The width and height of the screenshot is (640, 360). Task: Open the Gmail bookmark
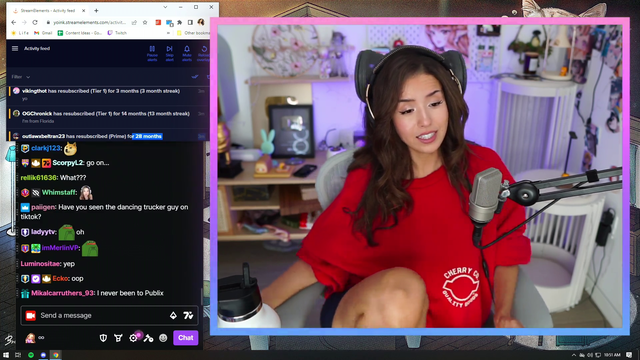43,33
